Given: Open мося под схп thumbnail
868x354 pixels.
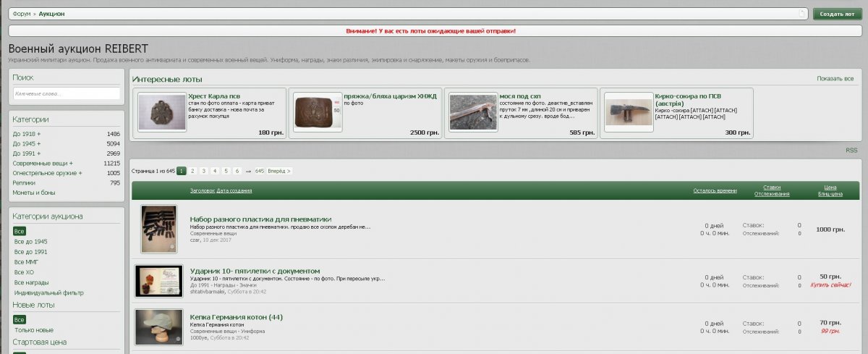Looking at the screenshot, I should tap(473, 112).
